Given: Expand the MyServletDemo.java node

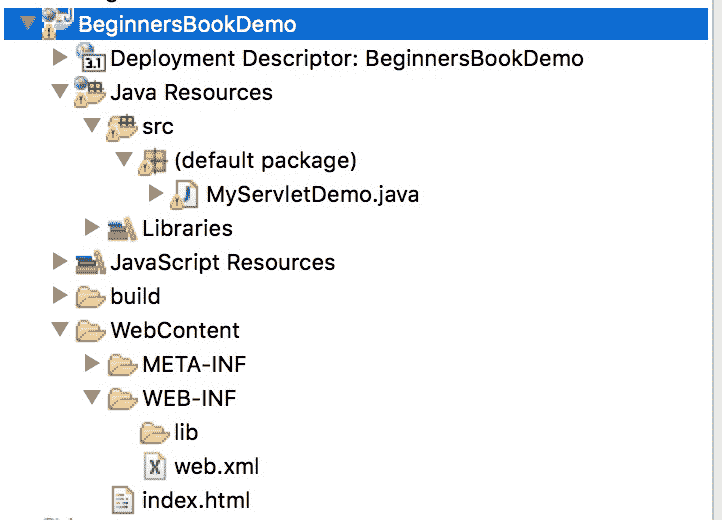Looking at the screenshot, I should [155, 194].
